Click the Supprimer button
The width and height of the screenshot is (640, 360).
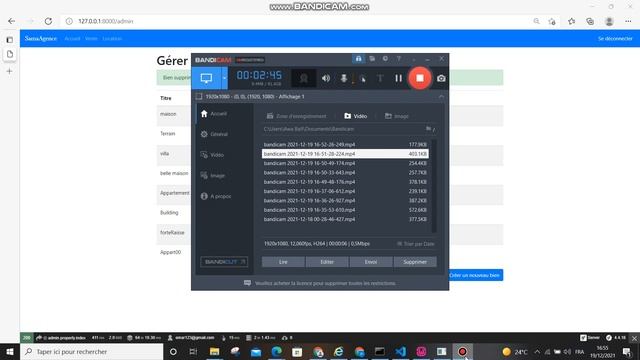click(415, 262)
